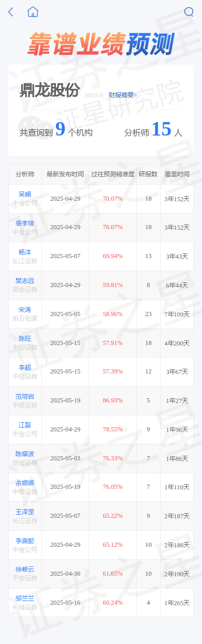Open analyst 陈耀波 from 华安证券
This screenshot has width=202, height=644.
tap(25, 454)
